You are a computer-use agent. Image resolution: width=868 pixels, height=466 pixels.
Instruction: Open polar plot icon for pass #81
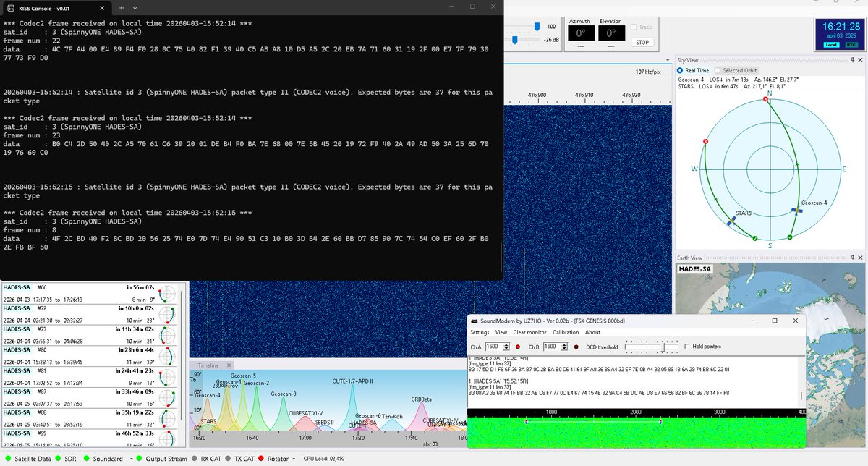tap(167, 377)
